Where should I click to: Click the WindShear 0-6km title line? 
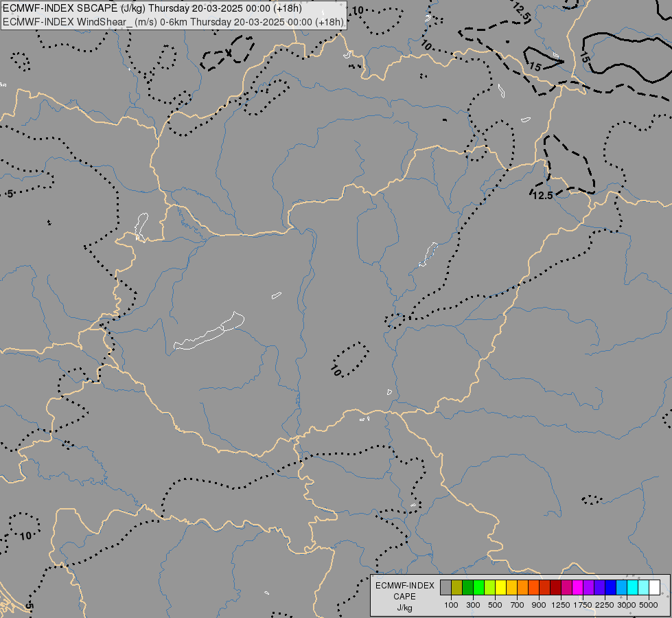coord(173,22)
